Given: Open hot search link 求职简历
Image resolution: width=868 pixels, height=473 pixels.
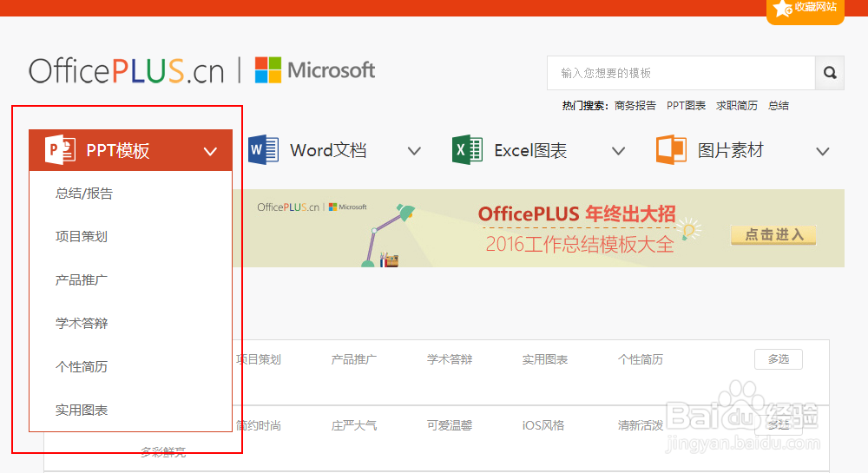Looking at the screenshot, I should pyautogui.click(x=737, y=105).
